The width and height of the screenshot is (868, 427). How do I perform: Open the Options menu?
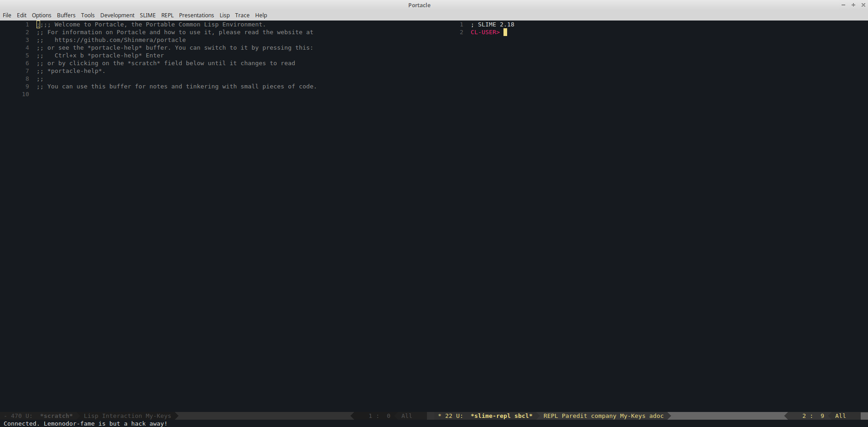[41, 15]
